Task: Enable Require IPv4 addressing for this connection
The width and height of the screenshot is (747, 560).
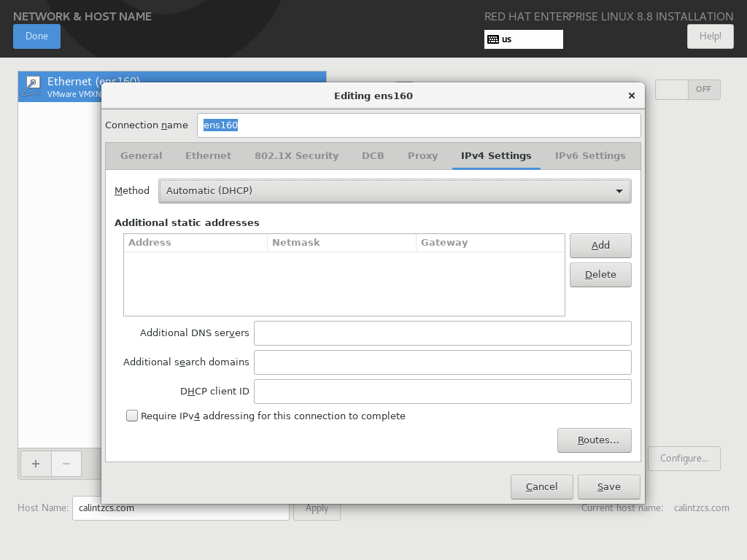Action: [x=132, y=415]
